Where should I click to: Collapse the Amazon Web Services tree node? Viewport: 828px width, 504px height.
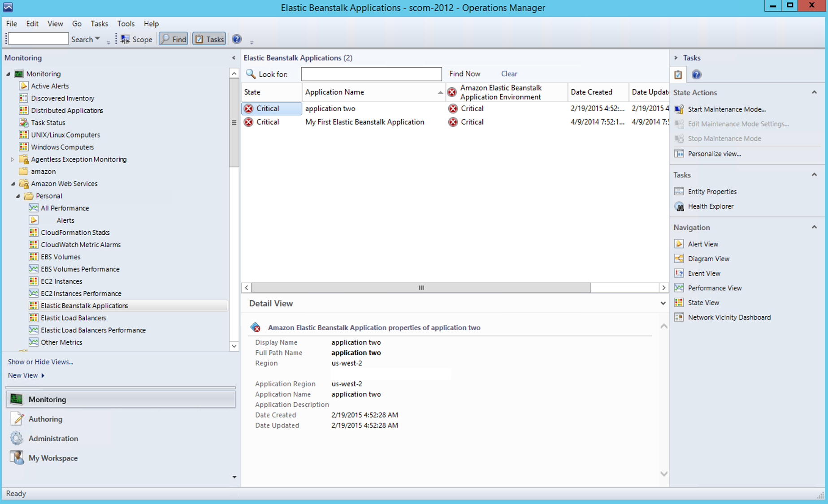point(13,184)
